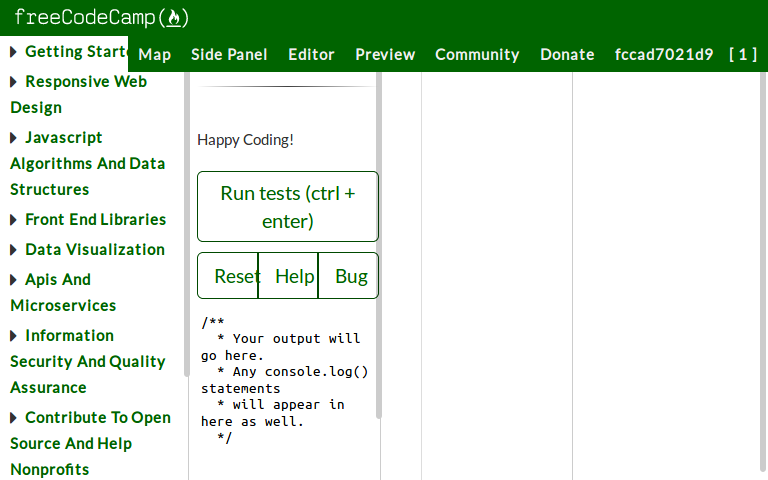Screen dimensions: 768x480
Task: Open the Community menu link
Action: pyautogui.click(x=478, y=54)
